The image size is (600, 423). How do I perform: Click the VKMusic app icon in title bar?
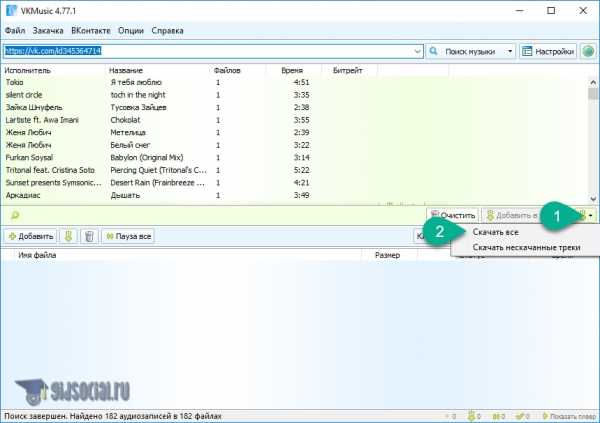pyautogui.click(x=11, y=11)
